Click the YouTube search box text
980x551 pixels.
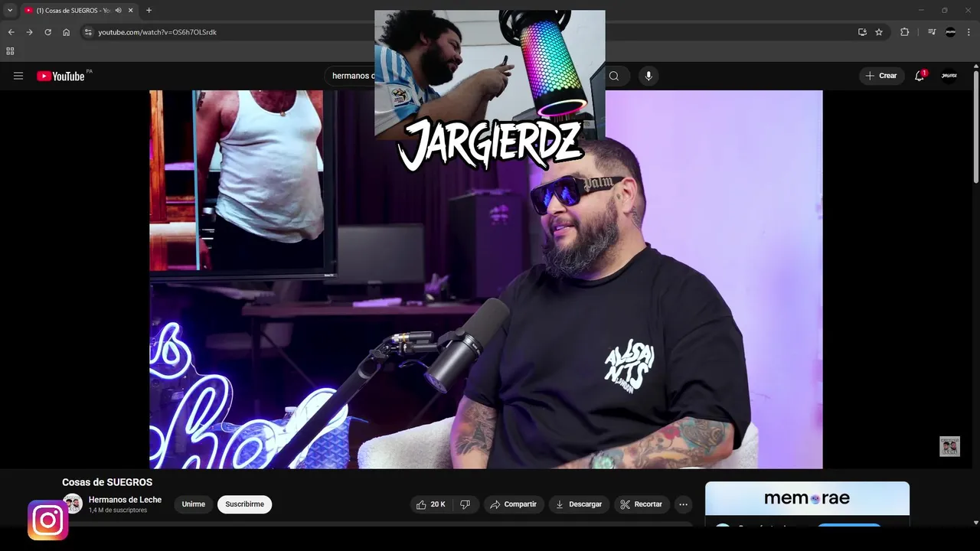(353, 76)
